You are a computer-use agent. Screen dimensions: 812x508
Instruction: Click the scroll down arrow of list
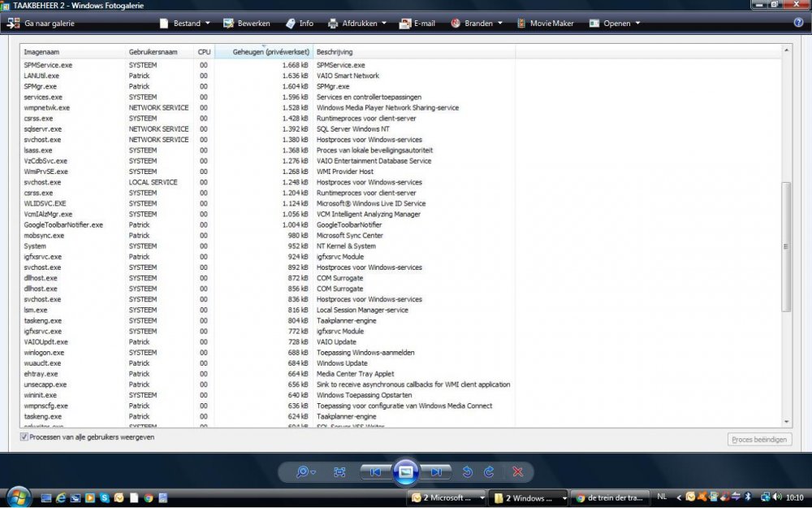pos(786,422)
